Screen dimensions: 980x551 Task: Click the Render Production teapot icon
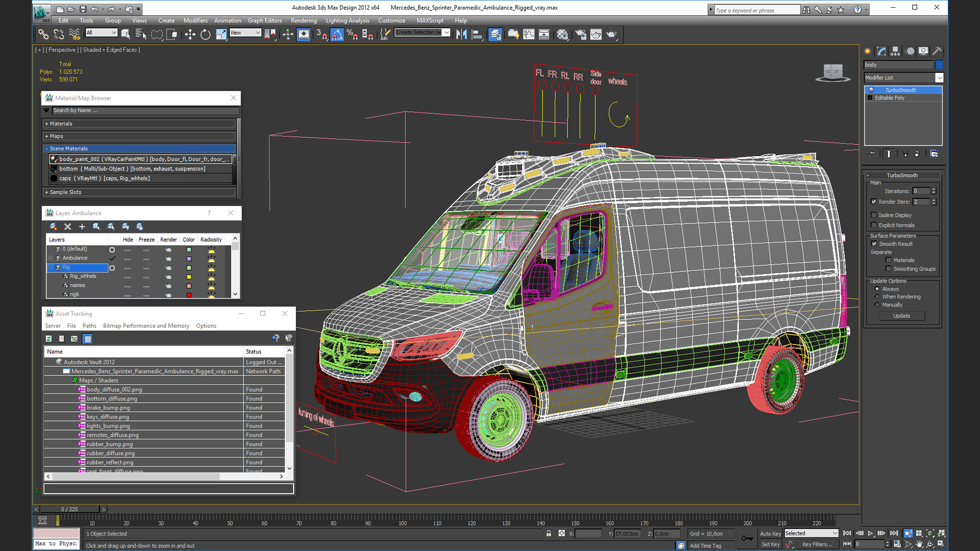[611, 34]
